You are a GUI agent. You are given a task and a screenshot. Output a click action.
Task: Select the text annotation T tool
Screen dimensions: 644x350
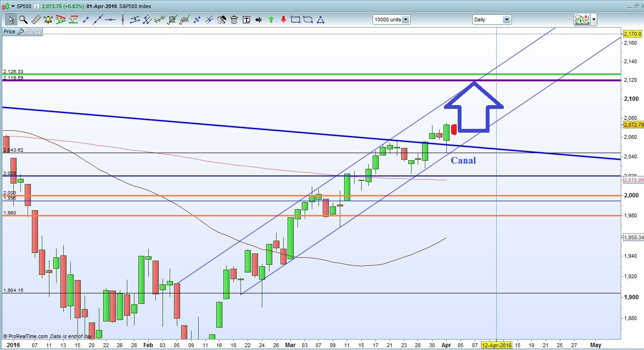pos(246,19)
